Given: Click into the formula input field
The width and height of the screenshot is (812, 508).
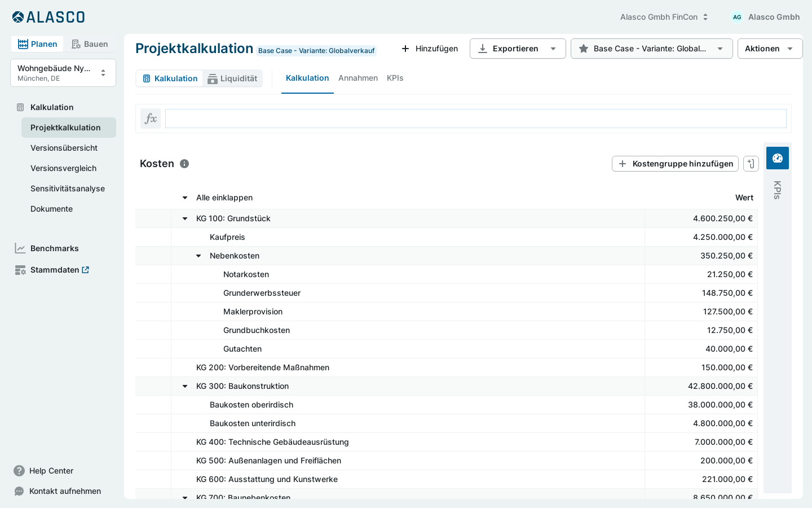Looking at the screenshot, I should [x=476, y=119].
